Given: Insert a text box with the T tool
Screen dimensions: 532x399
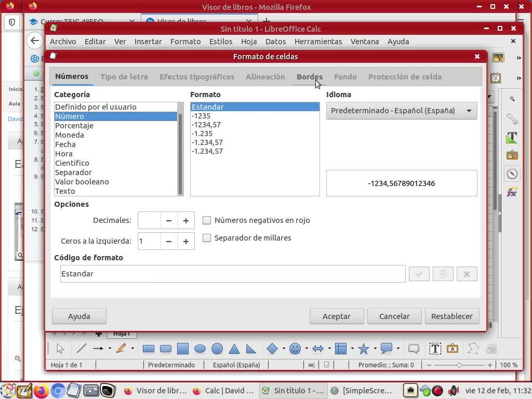Looking at the screenshot, I should click(435, 349).
